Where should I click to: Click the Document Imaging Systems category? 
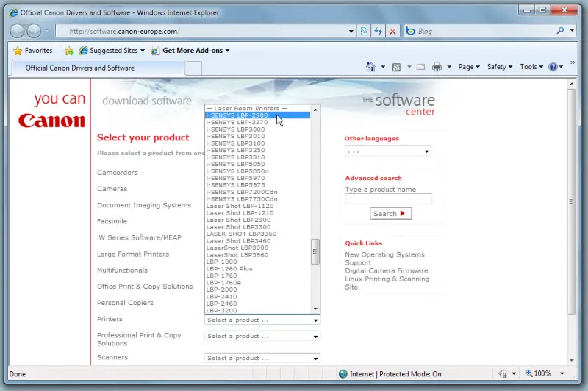[x=144, y=205]
